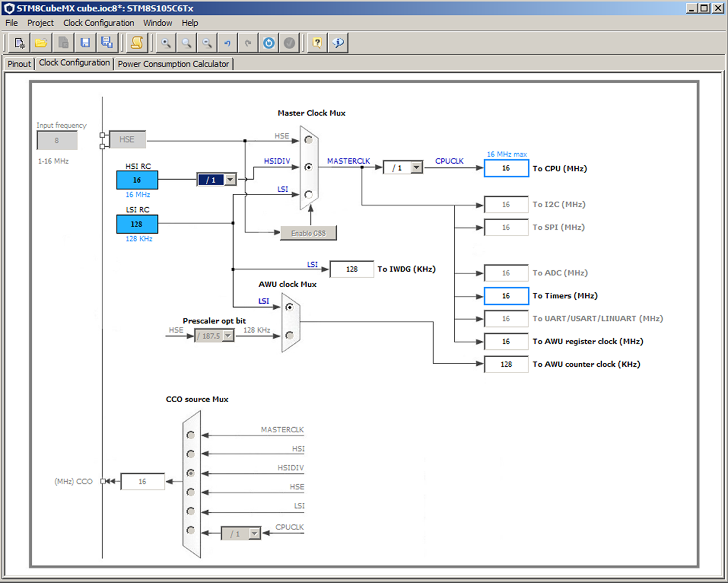The image size is (728, 583).
Task: Show About info via the speech bubble icon
Action: [338, 43]
